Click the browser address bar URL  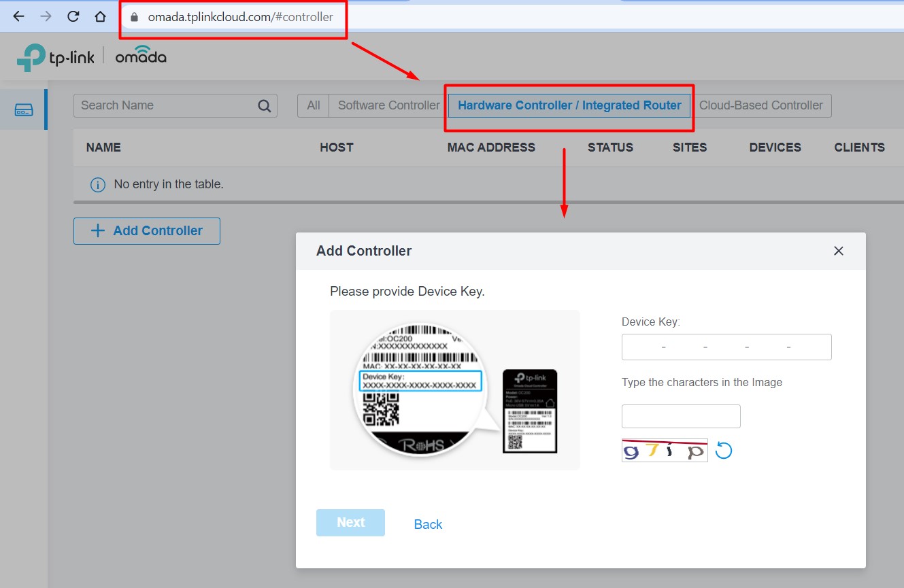[240, 17]
